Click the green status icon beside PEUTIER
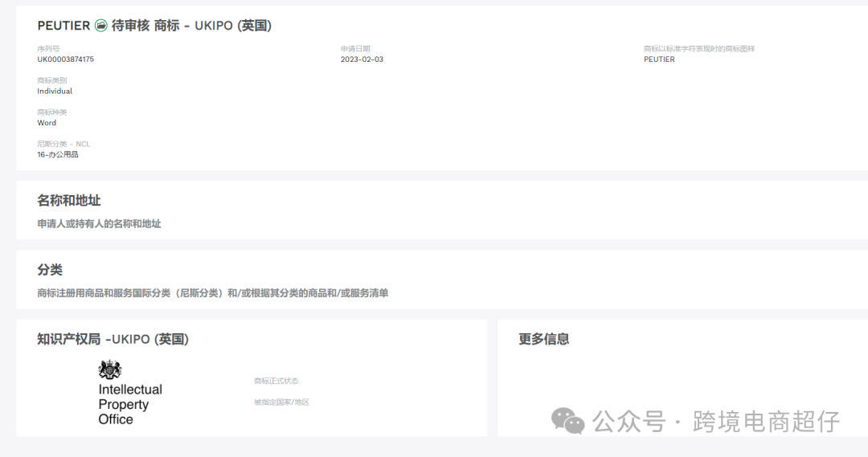 [100, 26]
